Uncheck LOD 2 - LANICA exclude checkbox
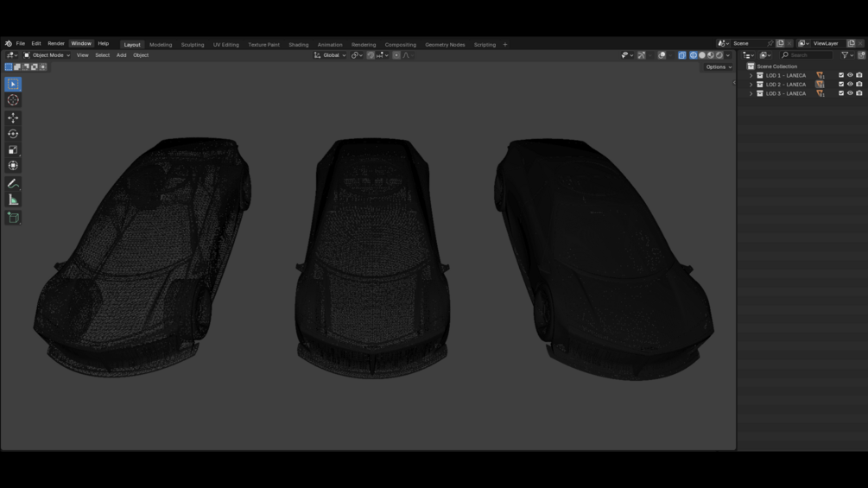 point(841,84)
